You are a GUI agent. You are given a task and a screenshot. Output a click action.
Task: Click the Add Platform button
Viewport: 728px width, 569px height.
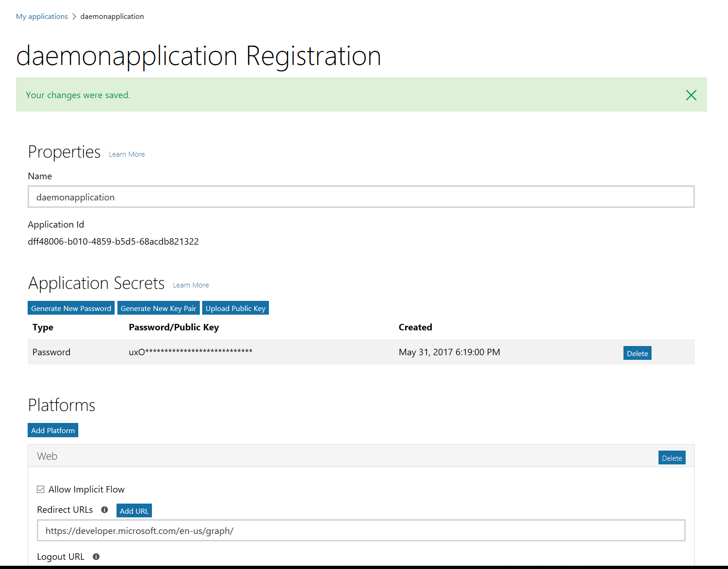[53, 430]
